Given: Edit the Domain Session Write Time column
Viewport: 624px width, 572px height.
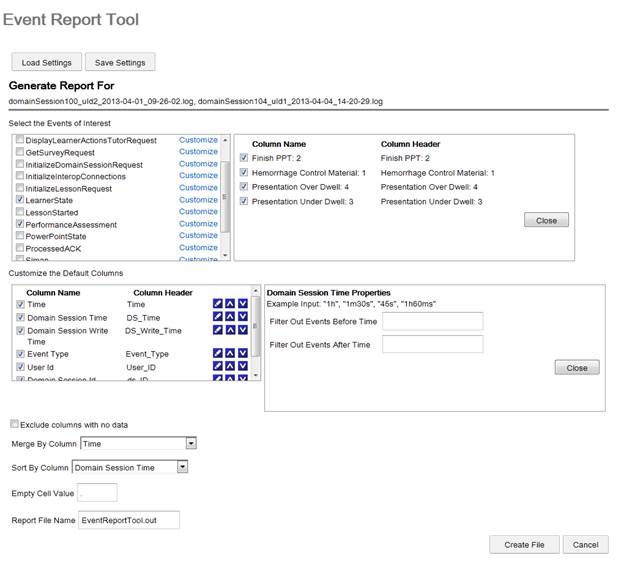Looking at the screenshot, I should (x=218, y=330).
